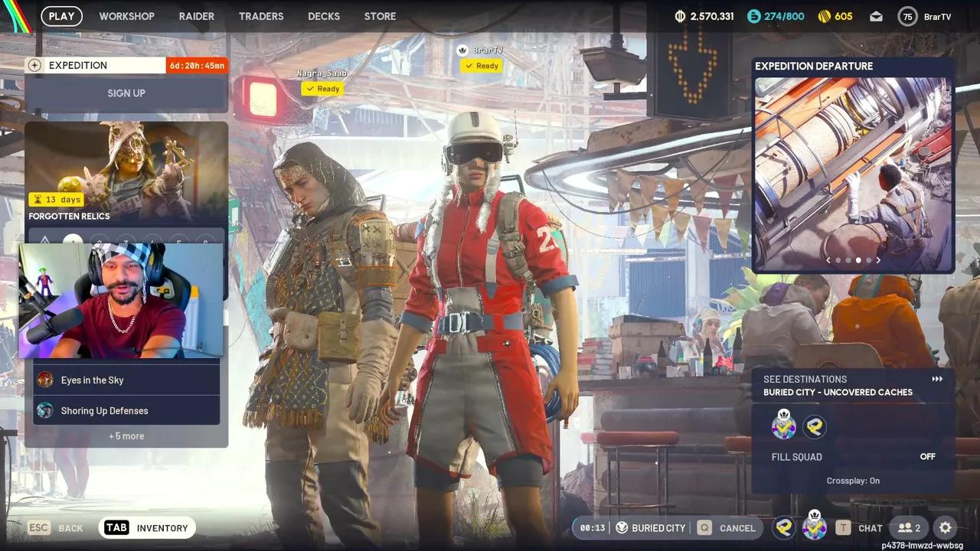Click the Q key hint icon
The image size is (980, 551).
(704, 528)
